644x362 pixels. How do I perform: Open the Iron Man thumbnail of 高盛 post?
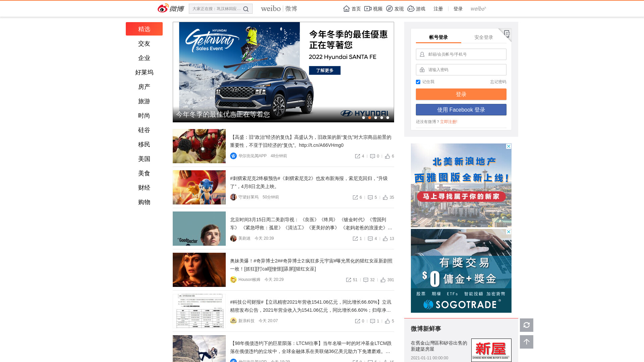point(199,146)
